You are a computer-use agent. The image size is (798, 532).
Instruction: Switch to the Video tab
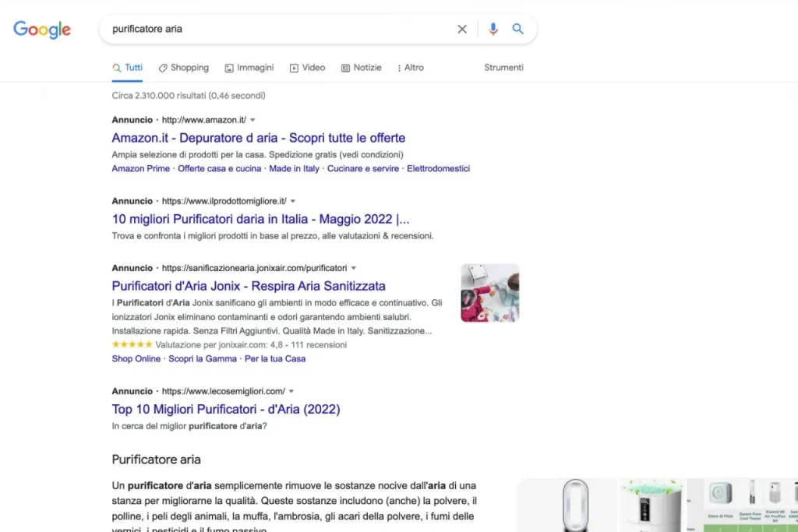307,68
